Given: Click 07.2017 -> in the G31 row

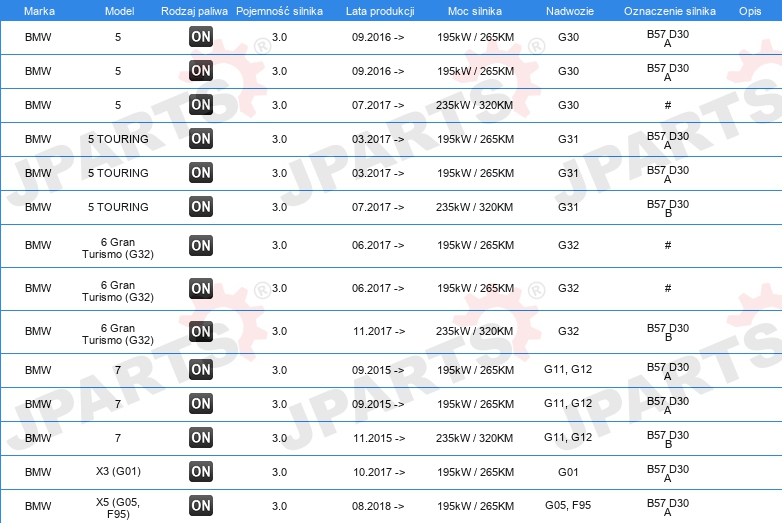Looking at the screenshot, I should [x=378, y=207].
